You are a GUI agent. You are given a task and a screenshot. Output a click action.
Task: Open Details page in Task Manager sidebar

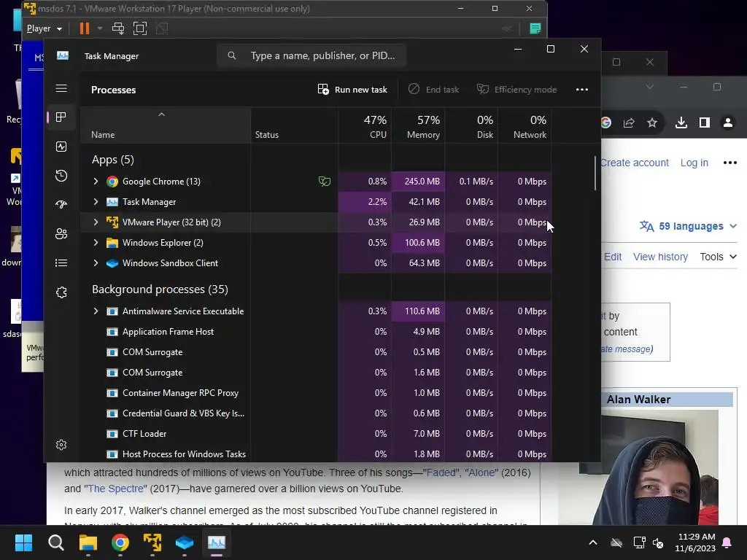click(x=61, y=262)
